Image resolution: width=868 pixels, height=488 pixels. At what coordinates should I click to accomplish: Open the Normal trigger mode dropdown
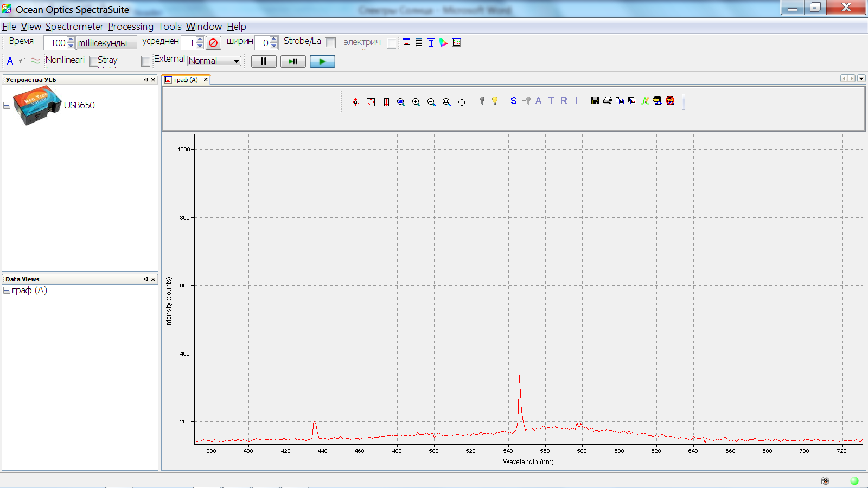(214, 61)
